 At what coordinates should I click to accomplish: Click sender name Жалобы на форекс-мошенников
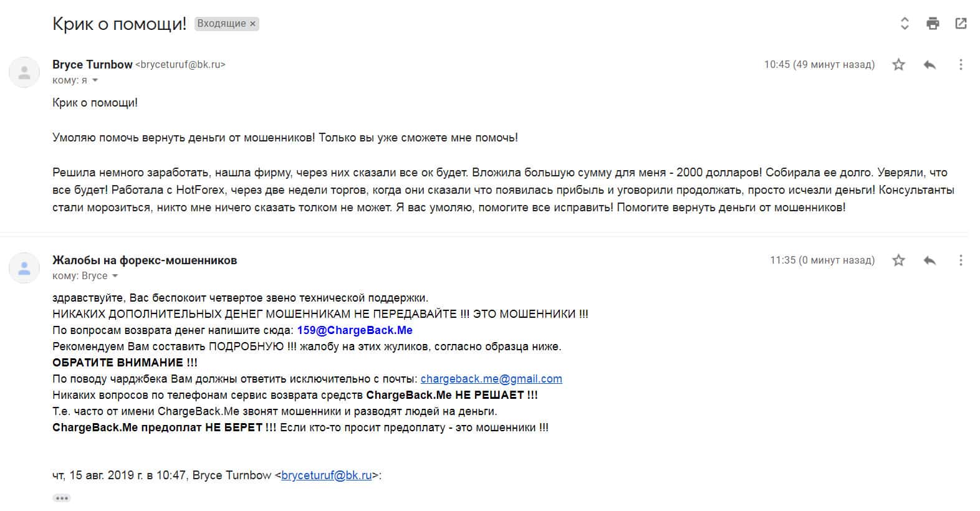[x=145, y=260]
